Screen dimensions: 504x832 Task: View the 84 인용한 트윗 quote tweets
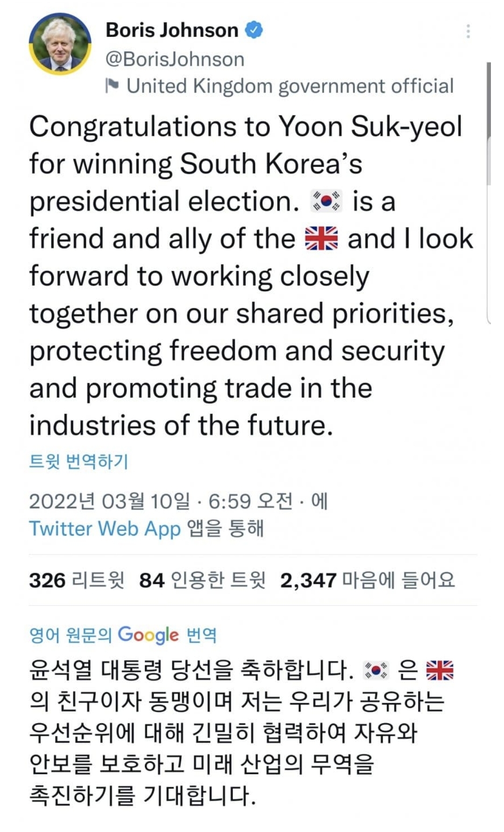202,580
